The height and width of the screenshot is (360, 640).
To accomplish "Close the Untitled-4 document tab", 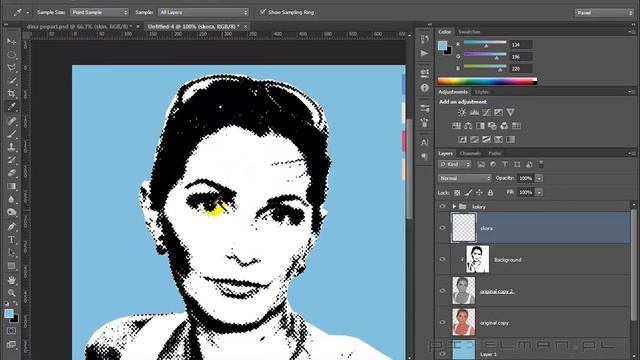I will coord(245,26).
